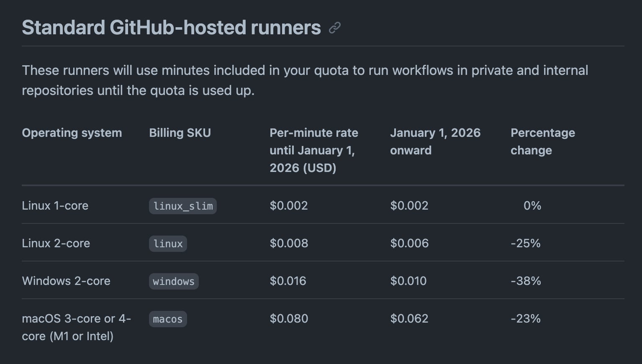
Task: Click the linux billing SKU code badge
Action: [x=168, y=244]
